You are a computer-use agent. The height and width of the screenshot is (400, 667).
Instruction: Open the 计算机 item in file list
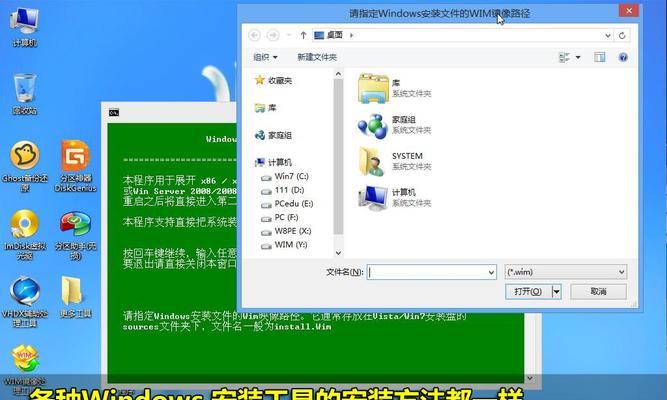(395, 198)
